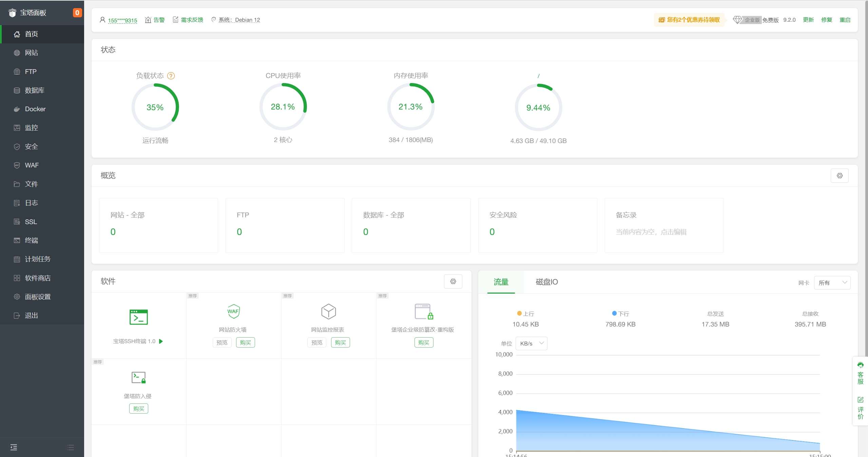The height and width of the screenshot is (457, 868).
Task: Open the 网站 - 全部 overview card
Action: (x=158, y=225)
